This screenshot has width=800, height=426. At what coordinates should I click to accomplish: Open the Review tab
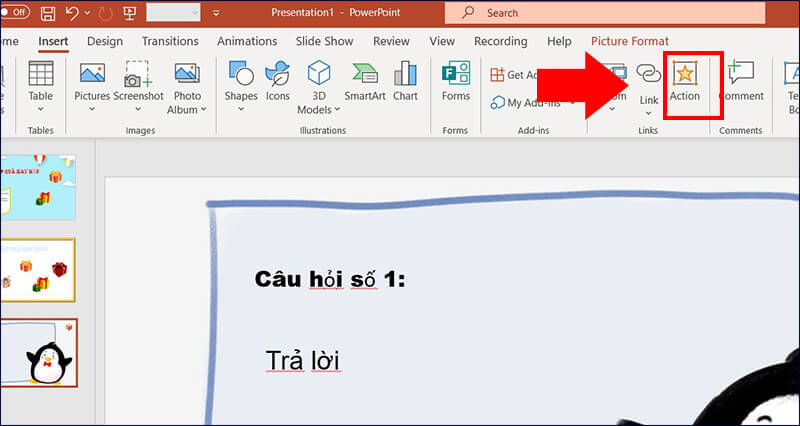(x=392, y=41)
